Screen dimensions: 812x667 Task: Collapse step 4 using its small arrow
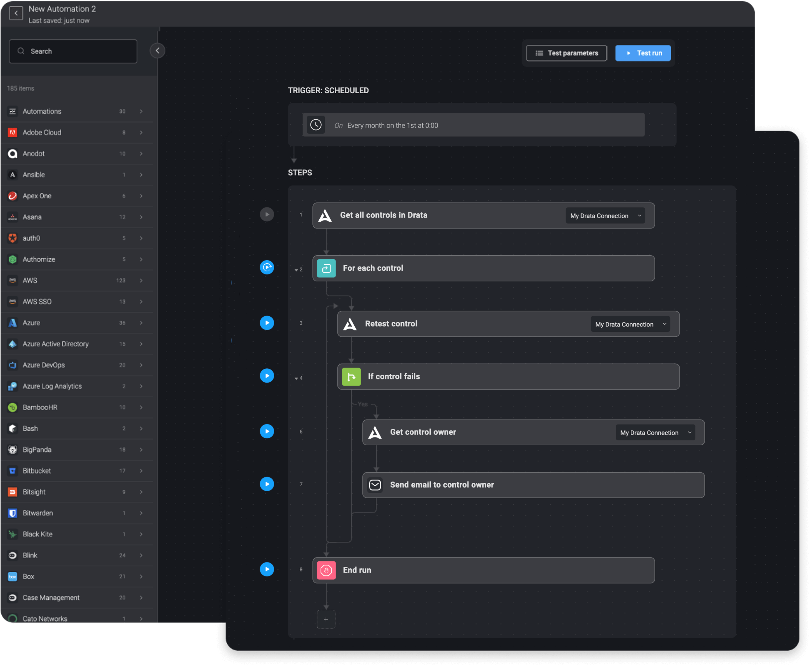point(296,378)
